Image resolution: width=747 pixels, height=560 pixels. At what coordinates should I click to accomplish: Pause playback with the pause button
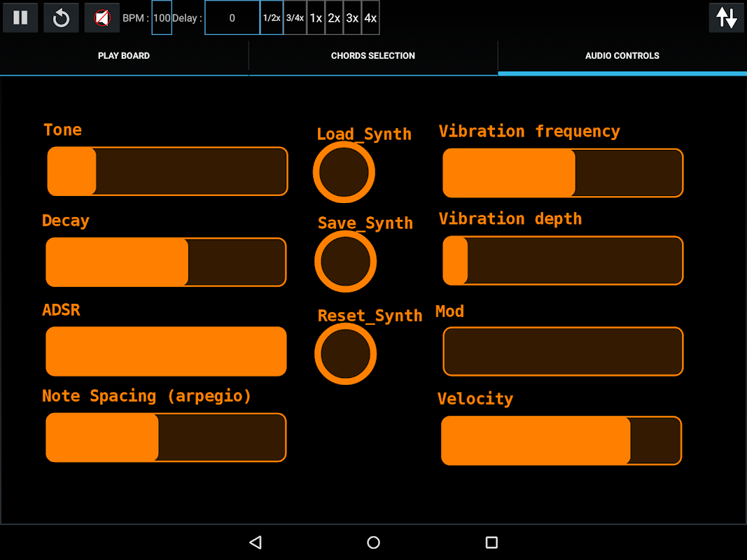pyautogui.click(x=20, y=17)
